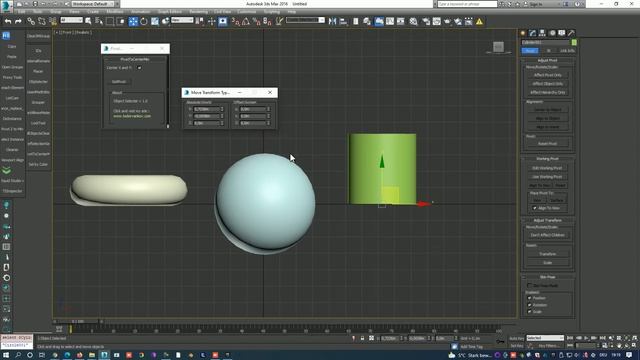Toggle the Position enabled checkbox

[x=529, y=298]
